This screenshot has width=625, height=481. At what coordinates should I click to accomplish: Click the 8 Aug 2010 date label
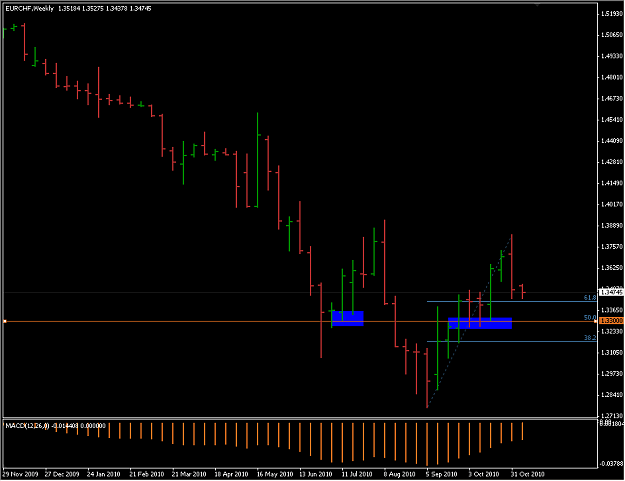point(399,474)
